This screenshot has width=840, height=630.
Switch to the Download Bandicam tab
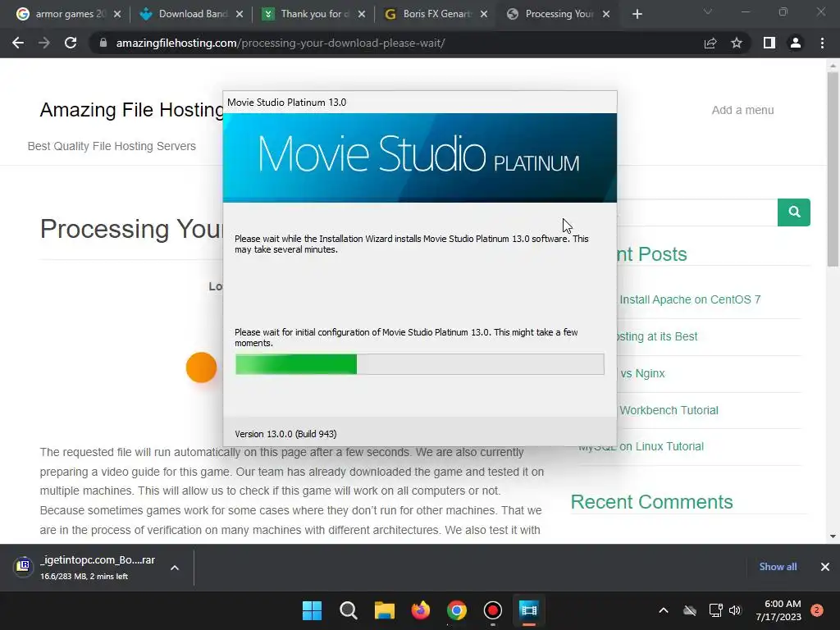192,14
